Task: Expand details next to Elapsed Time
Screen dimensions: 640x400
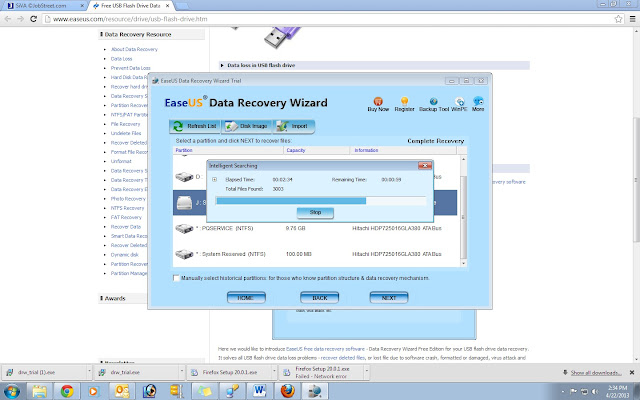Action: pyautogui.click(x=214, y=179)
